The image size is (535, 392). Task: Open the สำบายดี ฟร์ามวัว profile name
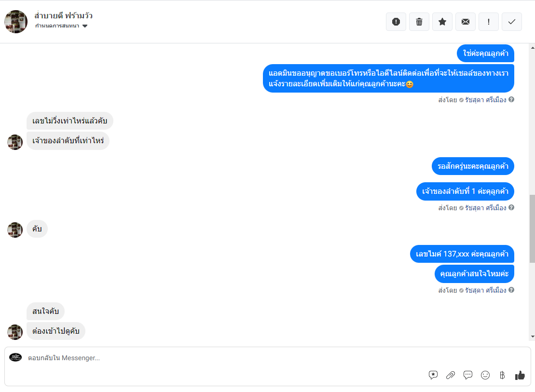(64, 16)
